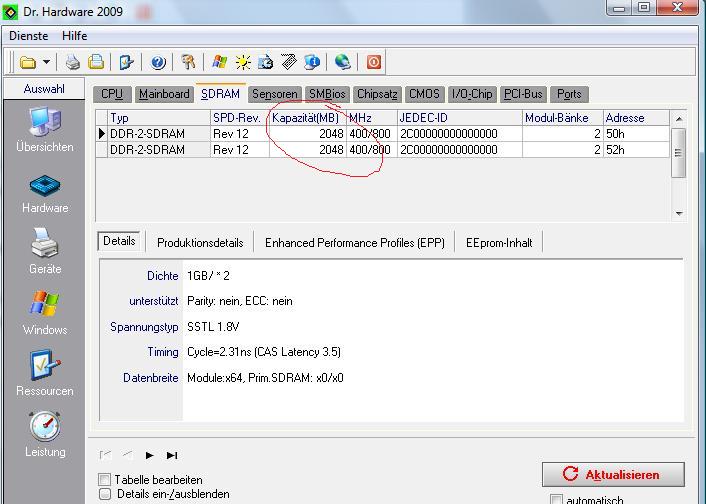
Task: Select the SDRAM tab
Action: (x=221, y=93)
